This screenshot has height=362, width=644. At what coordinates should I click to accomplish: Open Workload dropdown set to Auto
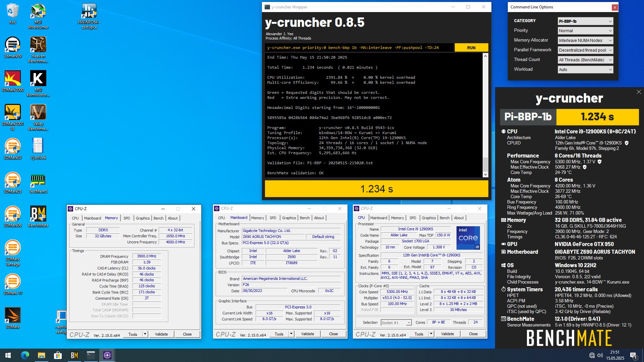(585, 70)
